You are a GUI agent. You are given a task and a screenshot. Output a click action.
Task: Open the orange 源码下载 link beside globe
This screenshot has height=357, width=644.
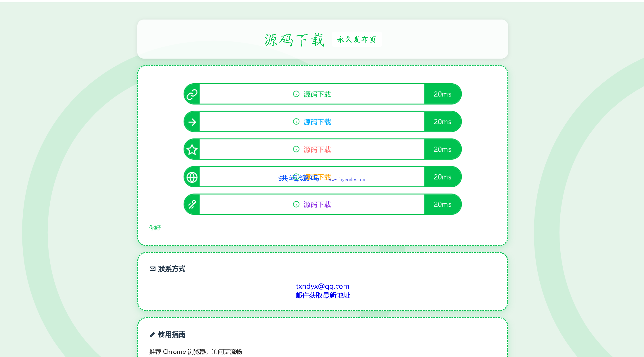317,177
